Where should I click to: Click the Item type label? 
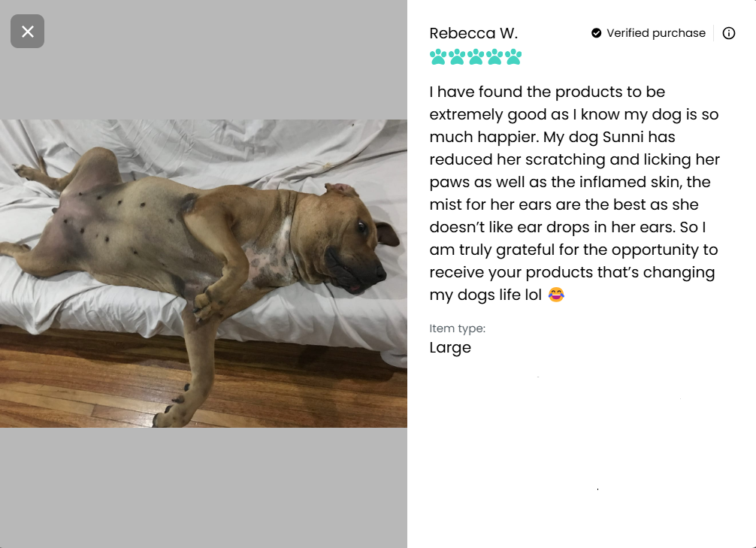coord(458,328)
